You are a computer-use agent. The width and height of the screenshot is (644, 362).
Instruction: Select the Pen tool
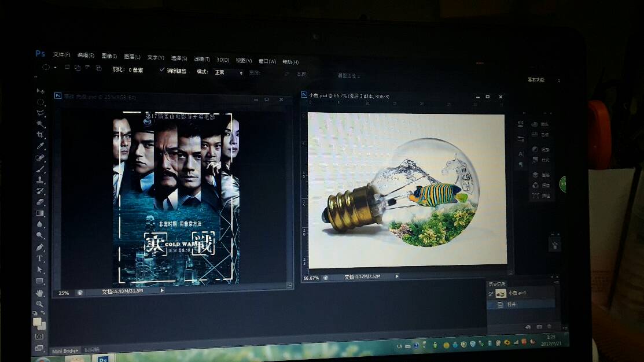tap(40, 247)
